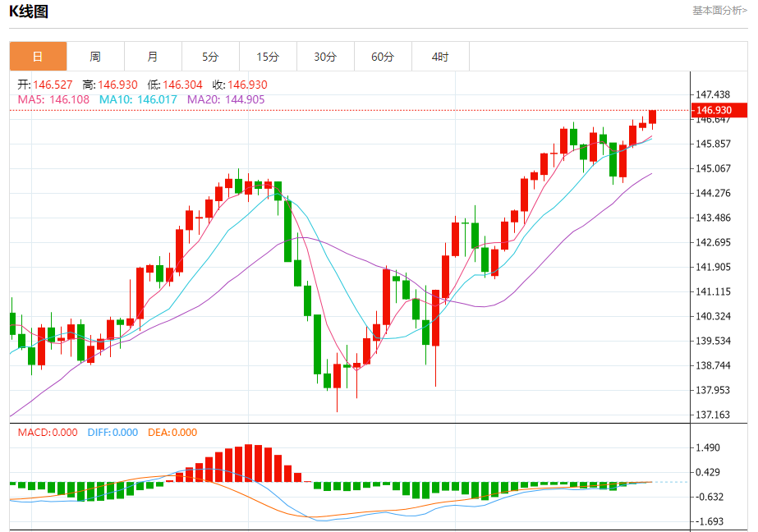The image size is (758, 532).
Task: Click the -1.693 MACD axis label
Action: click(710, 522)
